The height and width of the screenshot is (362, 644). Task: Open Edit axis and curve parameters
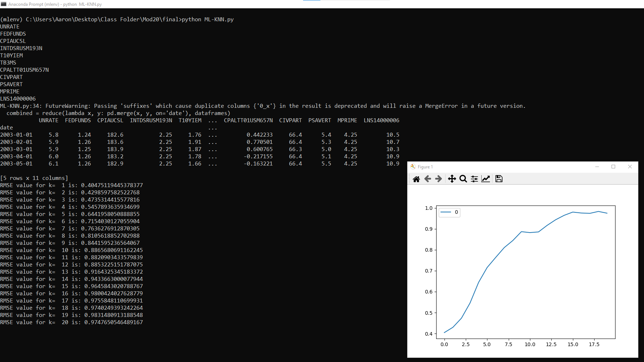[486, 179]
